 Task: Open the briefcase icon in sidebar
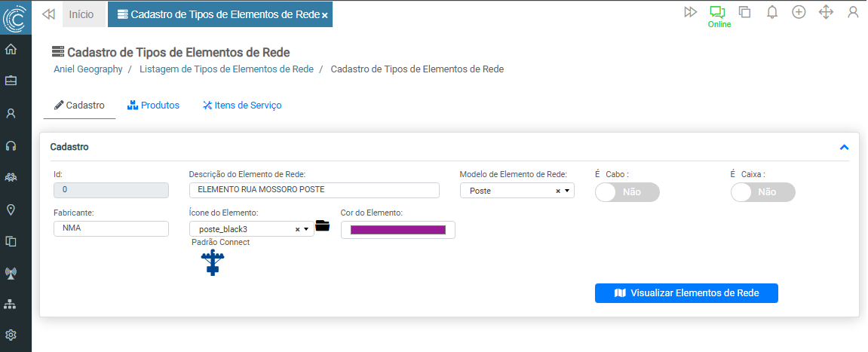click(11, 81)
